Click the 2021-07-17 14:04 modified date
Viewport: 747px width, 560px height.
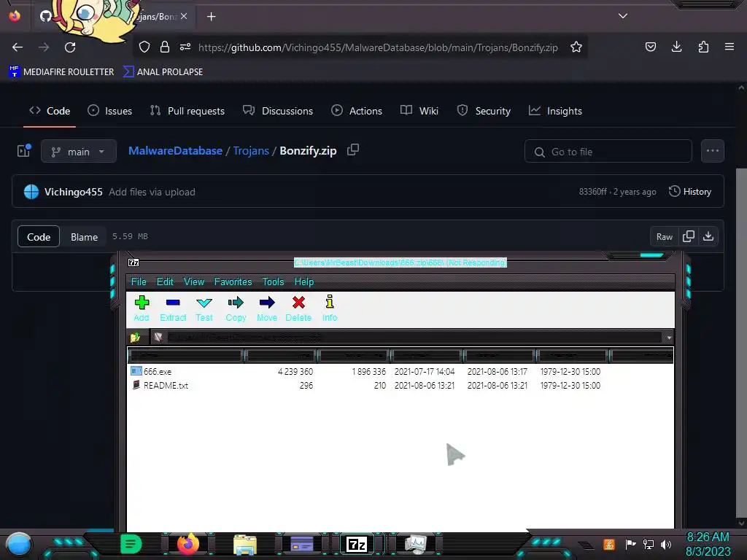pyautogui.click(x=425, y=371)
